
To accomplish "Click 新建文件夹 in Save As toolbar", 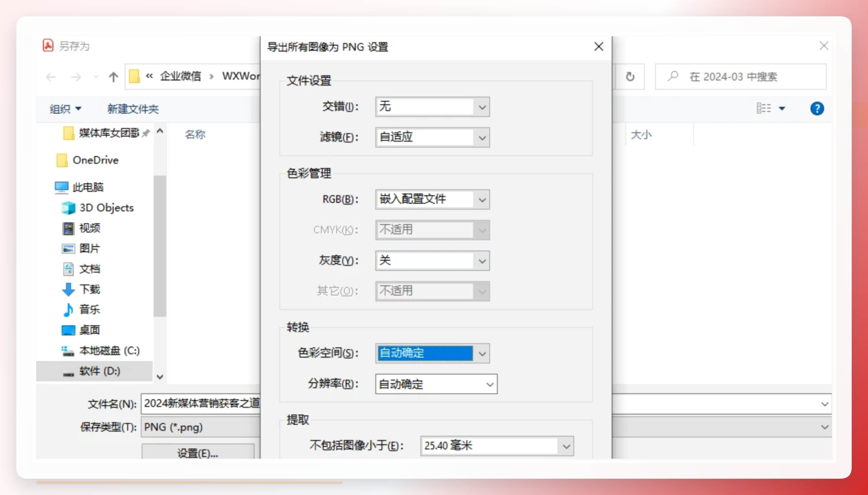I will pos(133,109).
